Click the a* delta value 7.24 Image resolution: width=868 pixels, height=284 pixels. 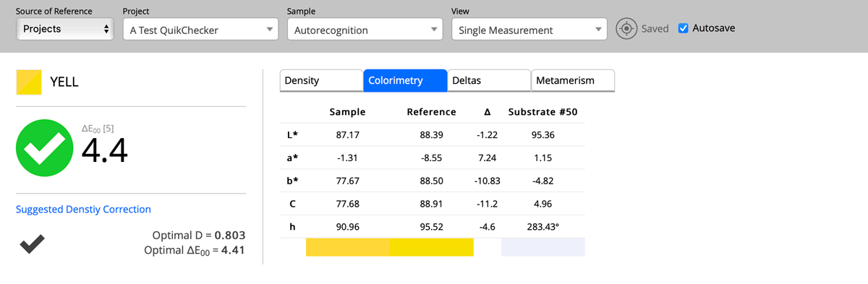[x=488, y=158]
